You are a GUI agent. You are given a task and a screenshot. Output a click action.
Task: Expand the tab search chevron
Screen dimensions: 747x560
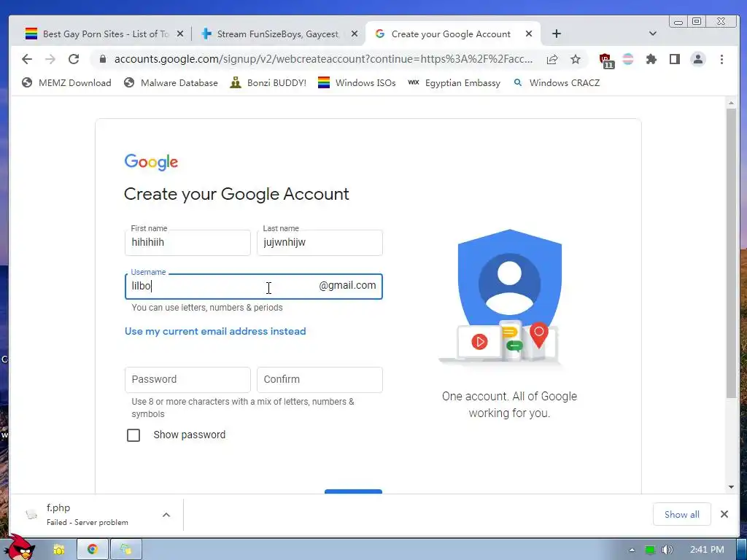coord(653,34)
